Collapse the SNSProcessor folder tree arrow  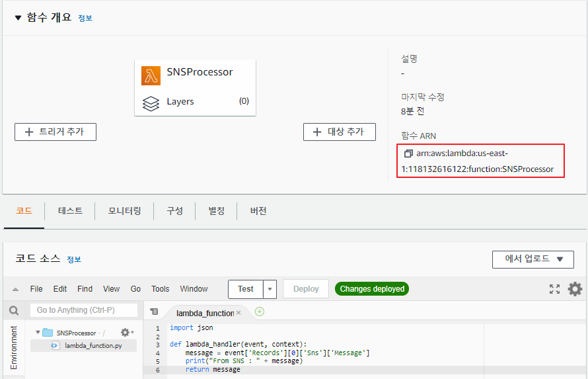(x=38, y=332)
